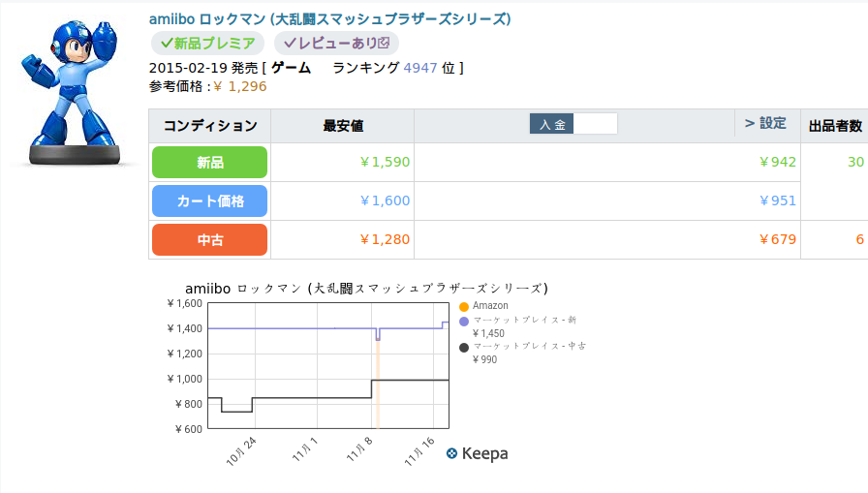Click the purple マーケットプレイス新 legend dot
The width and height of the screenshot is (868, 493).
(464, 321)
